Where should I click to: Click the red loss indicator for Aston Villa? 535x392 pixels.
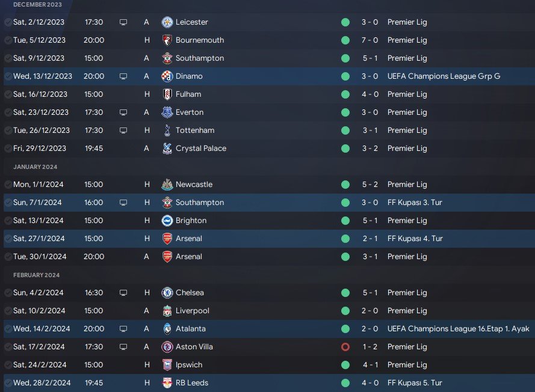(x=345, y=347)
